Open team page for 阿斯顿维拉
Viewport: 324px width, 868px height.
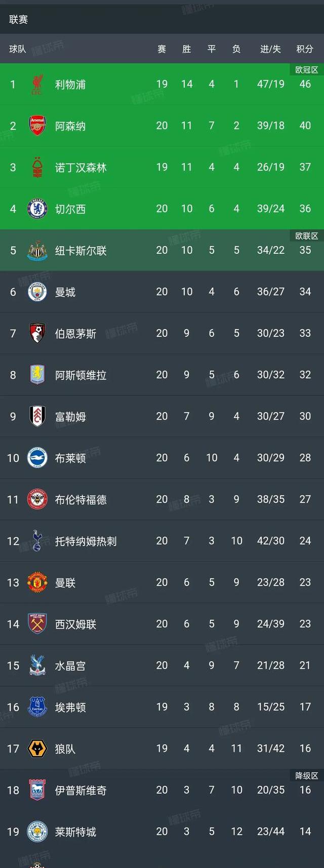(x=80, y=375)
